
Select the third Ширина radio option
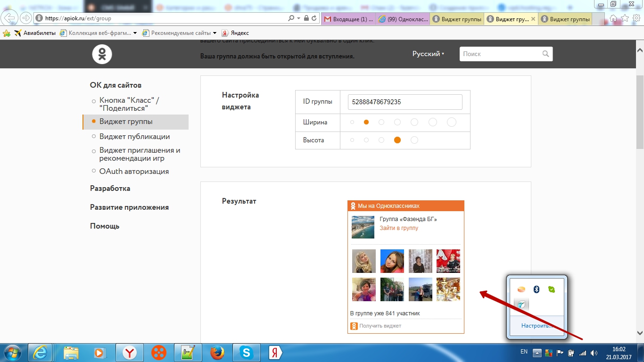[381, 122]
